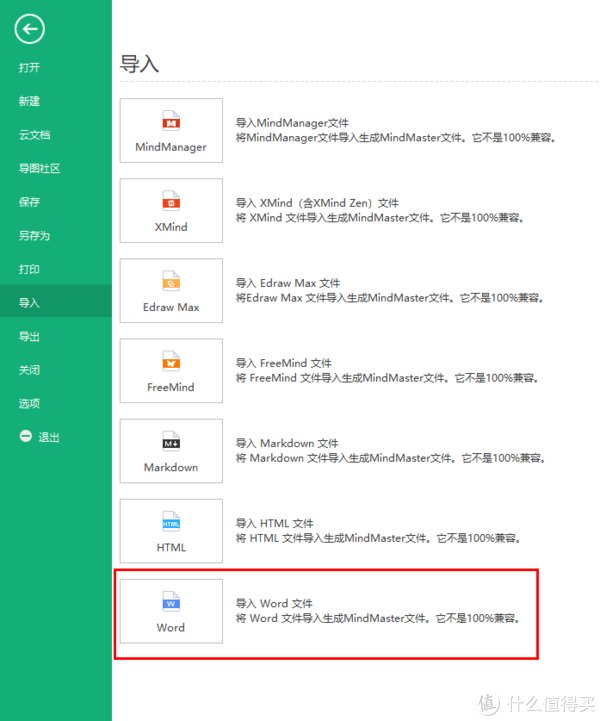Click the FreeMind file icon
Screen dimensions: 600x721
point(171,360)
